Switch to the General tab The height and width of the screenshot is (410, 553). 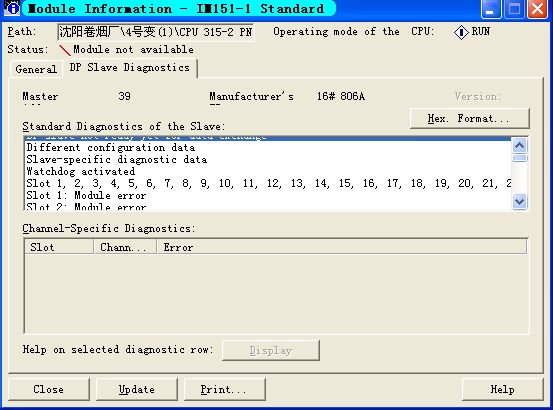36,69
